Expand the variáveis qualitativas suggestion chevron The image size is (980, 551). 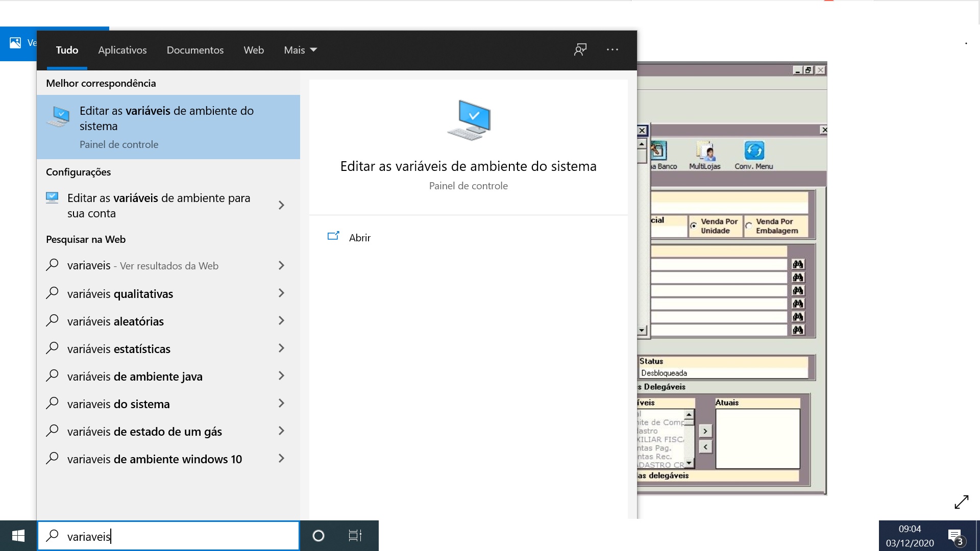[282, 293]
